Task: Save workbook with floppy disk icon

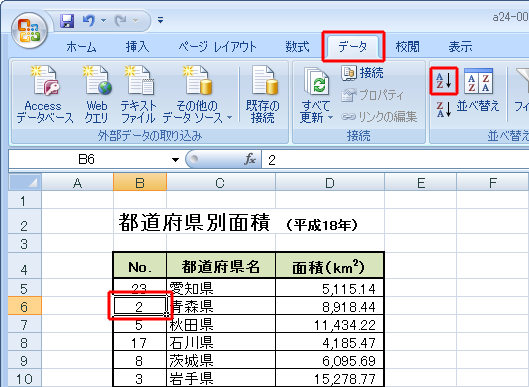Action: point(67,21)
